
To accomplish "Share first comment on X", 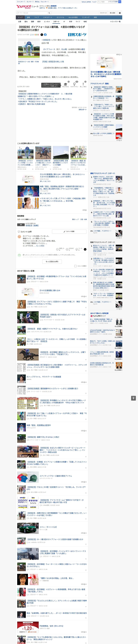I will click(85, 249).
